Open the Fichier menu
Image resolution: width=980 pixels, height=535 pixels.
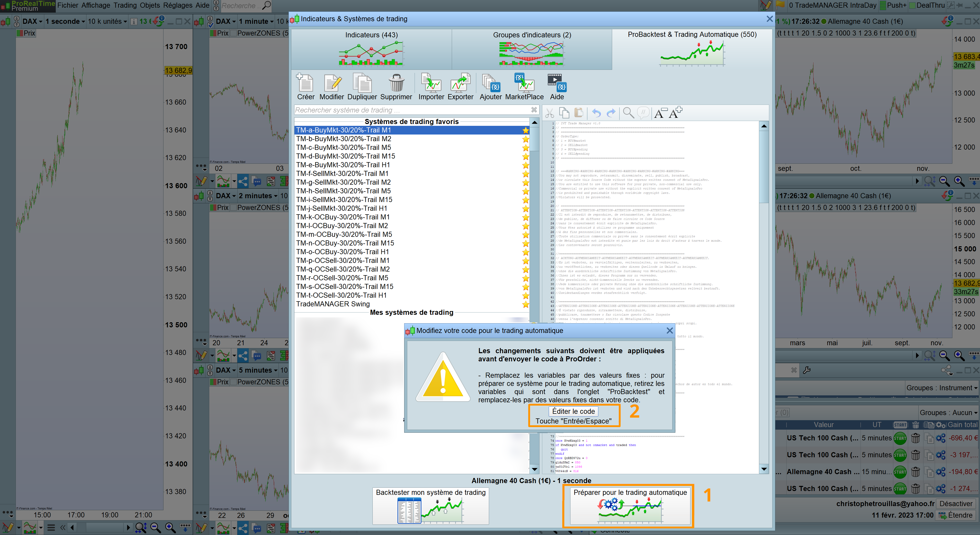pos(68,5)
